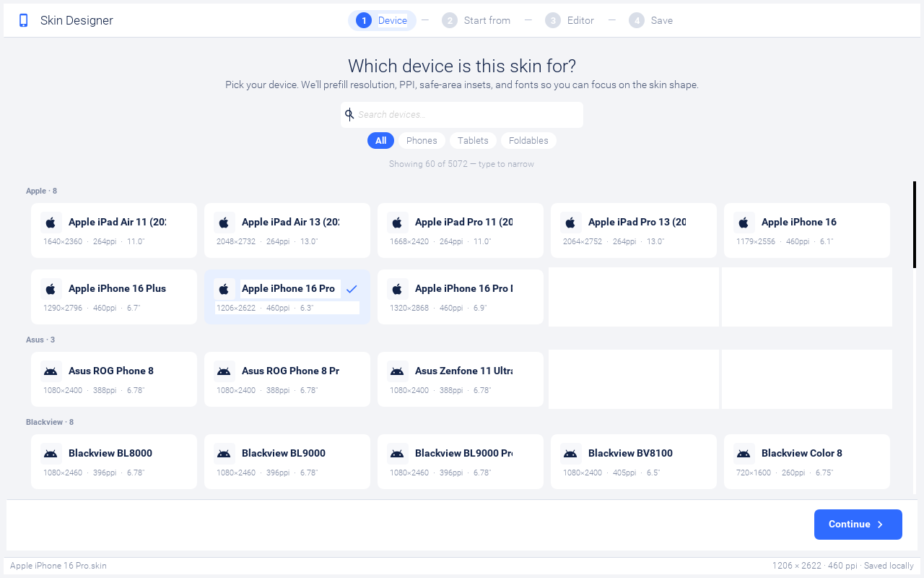Go to step 2 Start from
Viewport: 924px width, 578px height.
coord(476,20)
